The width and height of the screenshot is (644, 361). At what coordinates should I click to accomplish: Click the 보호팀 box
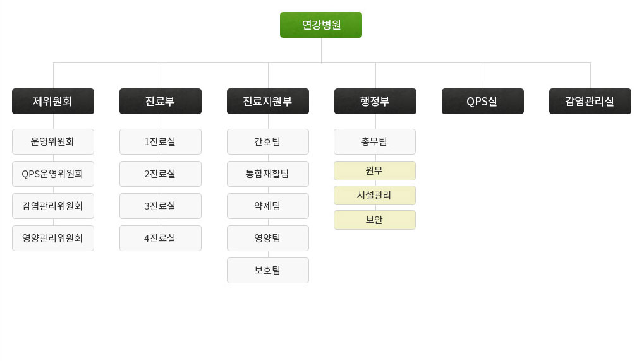coord(268,270)
